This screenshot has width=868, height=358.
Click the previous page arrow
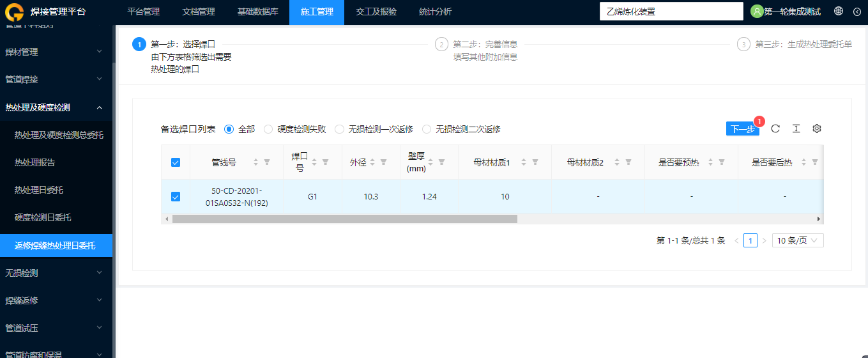click(x=736, y=240)
